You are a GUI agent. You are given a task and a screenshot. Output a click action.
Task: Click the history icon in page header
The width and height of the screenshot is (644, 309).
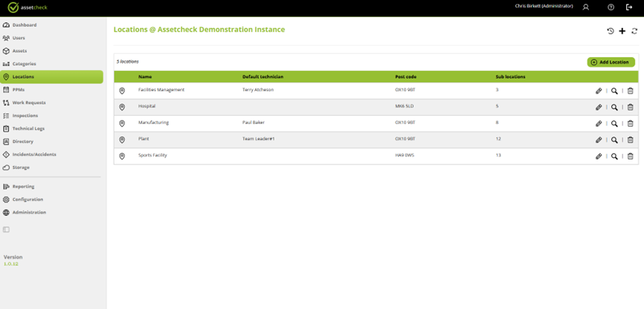tap(610, 31)
